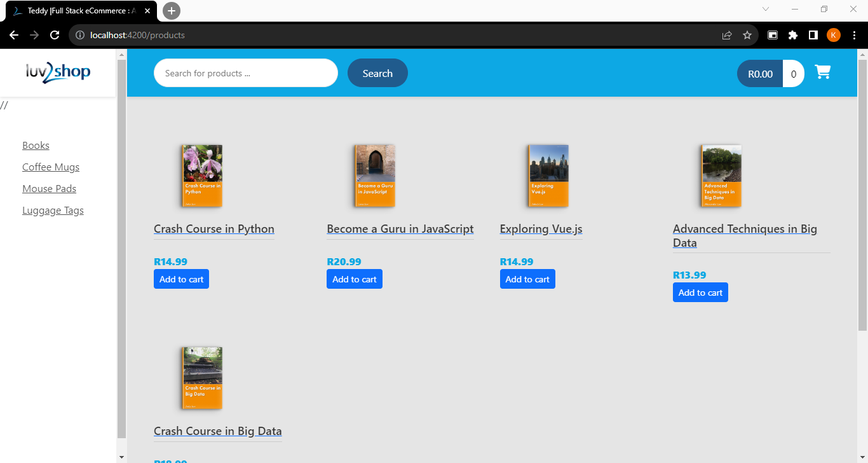
Task: Click the Become a Guru in JavaScript cover
Action: [x=375, y=176]
